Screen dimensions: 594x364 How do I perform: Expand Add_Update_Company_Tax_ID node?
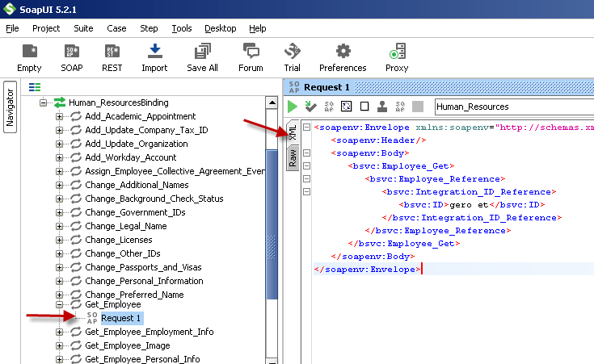pos(60,130)
